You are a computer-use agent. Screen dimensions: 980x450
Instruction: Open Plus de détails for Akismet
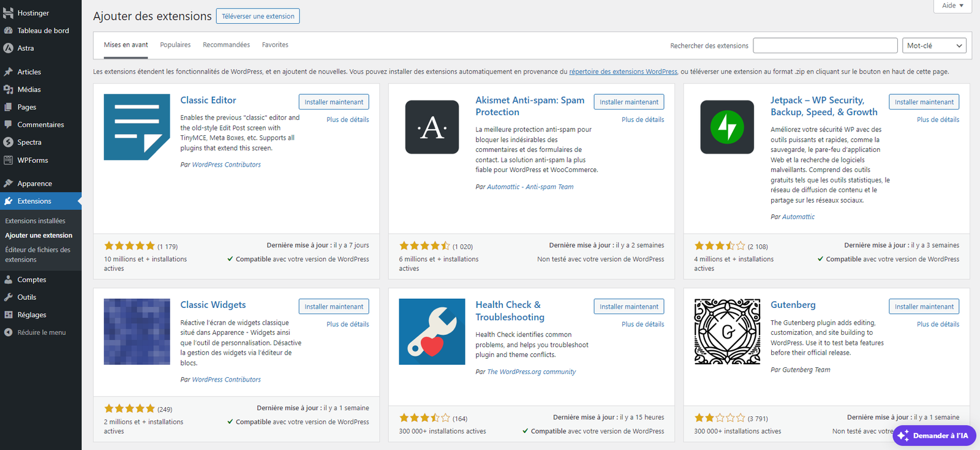coord(643,120)
